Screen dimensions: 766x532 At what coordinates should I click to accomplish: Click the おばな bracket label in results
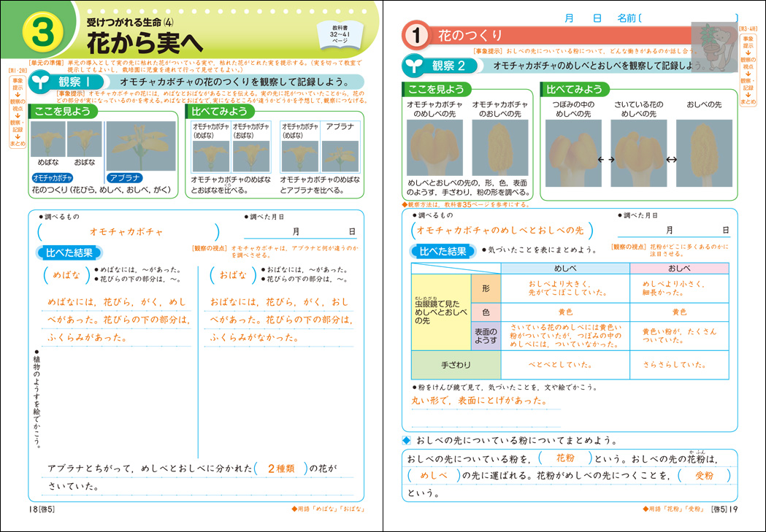pyautogui.click(x=233, y=275)
